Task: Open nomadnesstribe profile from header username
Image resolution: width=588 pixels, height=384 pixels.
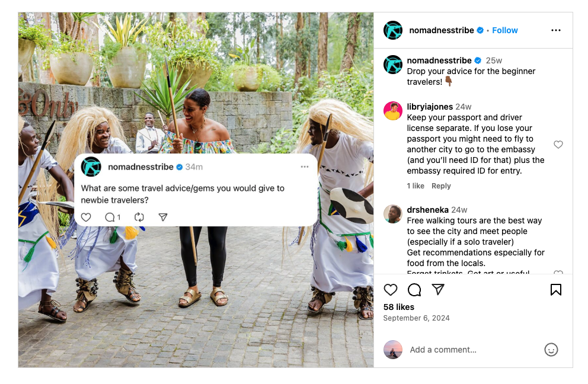Action: (442, 30)
